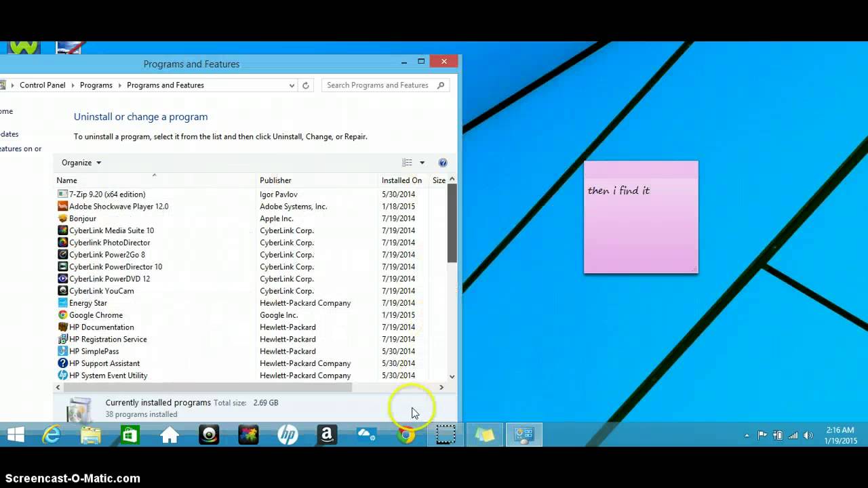Click the vertical scrollbar down arrow
Viewport: 868px width, 488px height.
[452, 376]
